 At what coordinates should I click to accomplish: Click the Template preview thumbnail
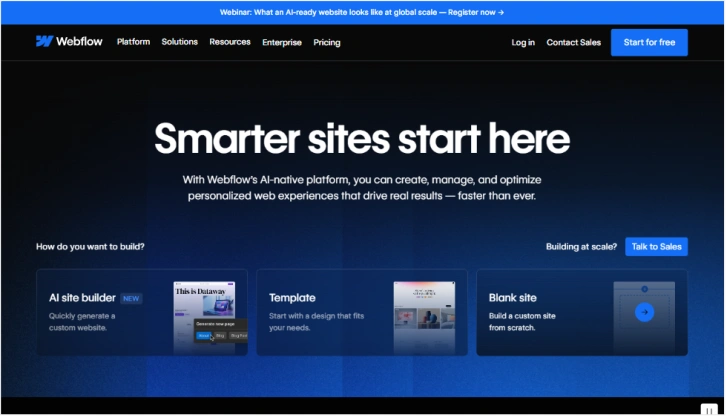[424, 318]
